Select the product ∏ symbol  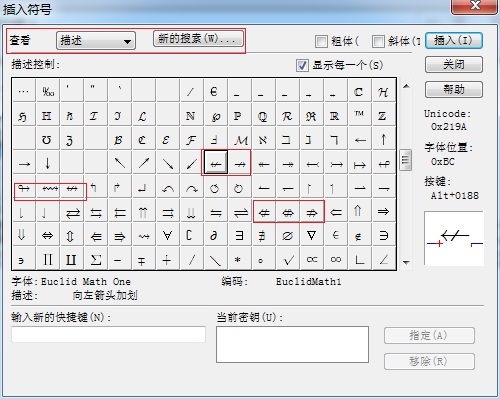point(48,259)
